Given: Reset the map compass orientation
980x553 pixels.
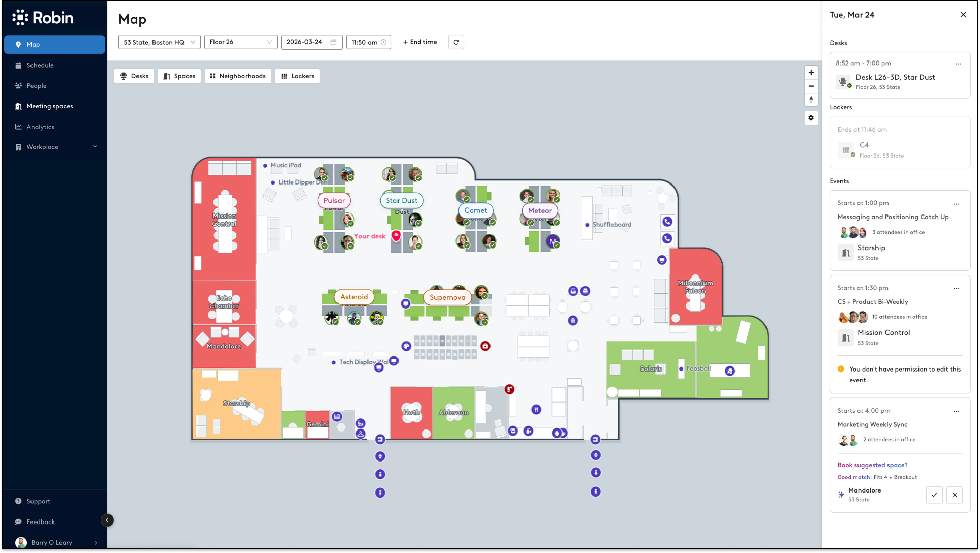Looking at the screenshot, I should 811,100.
